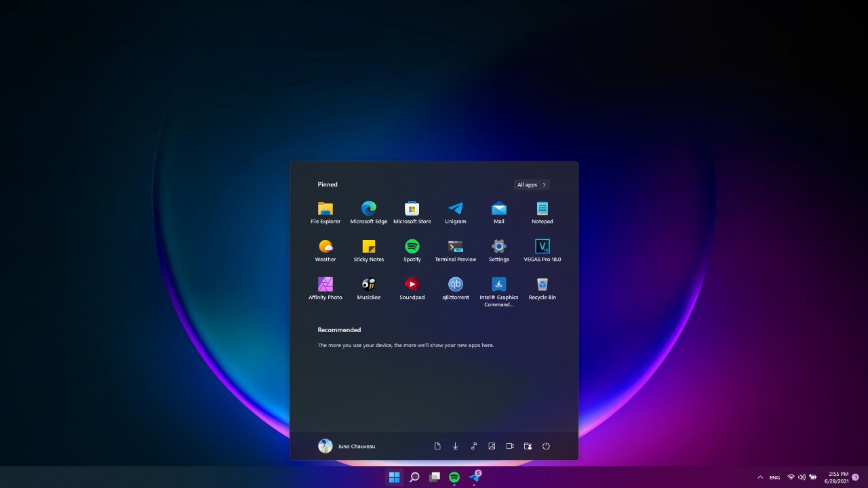Show hidden system tray icons
Image resolution: width=868 pixels, height=488 pixels.
pos(759,477)
